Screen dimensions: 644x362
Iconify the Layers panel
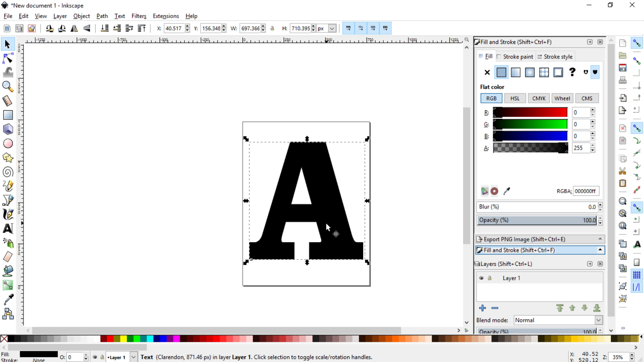coord(590,264)
